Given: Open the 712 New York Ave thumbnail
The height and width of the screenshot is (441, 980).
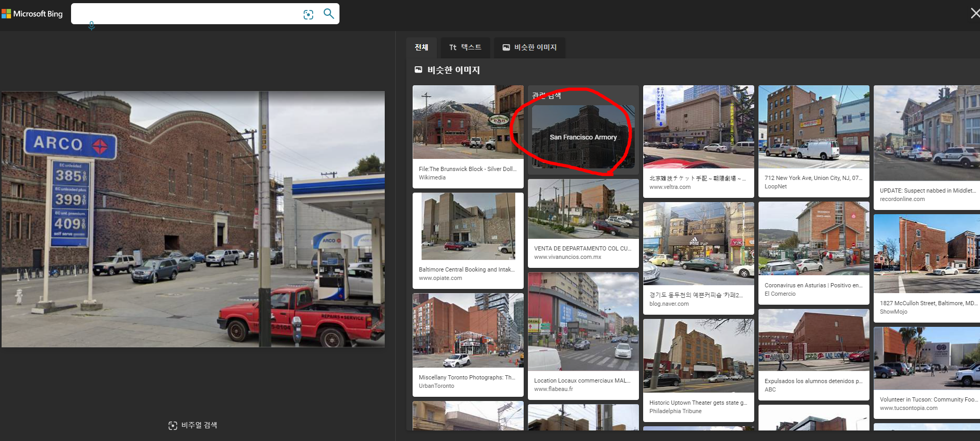Looking at the screenshot, I should (x=814, y=127).
